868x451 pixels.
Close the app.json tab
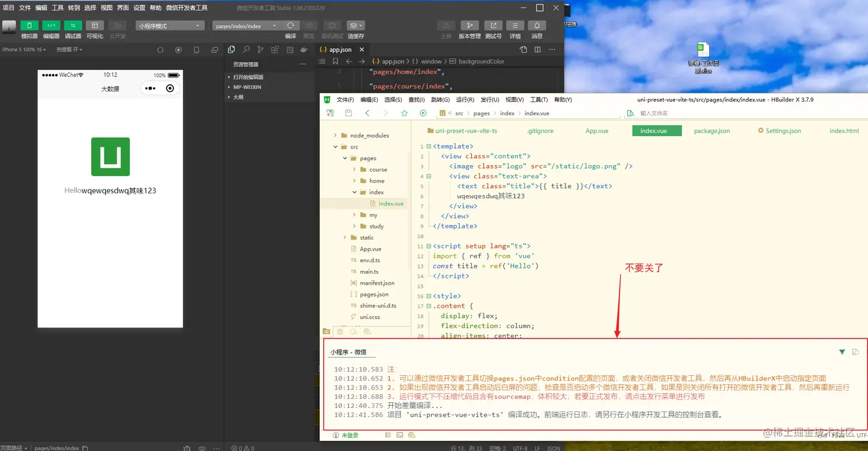pos(362,50)
